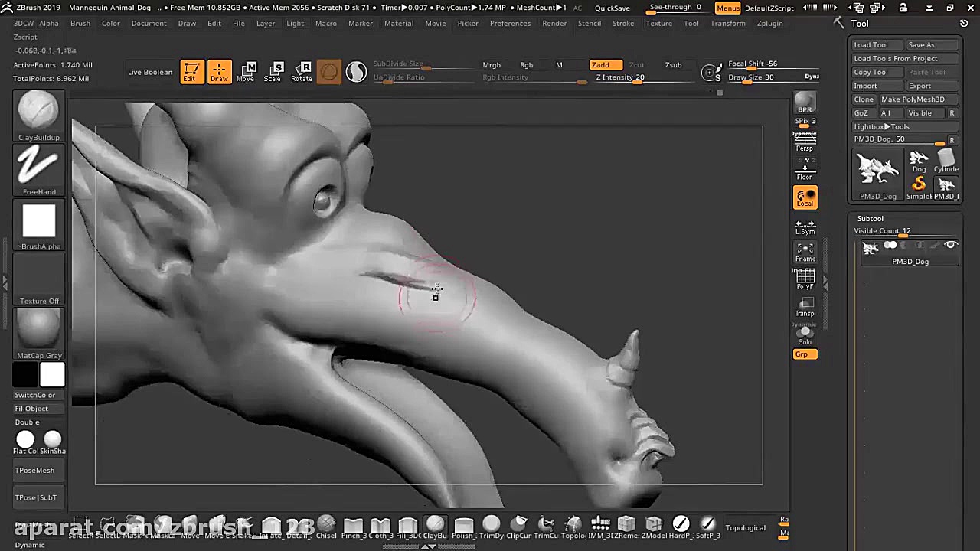980x551 pixels.
Task: Open the Zplugin menu
Action: tap(769, 23)
